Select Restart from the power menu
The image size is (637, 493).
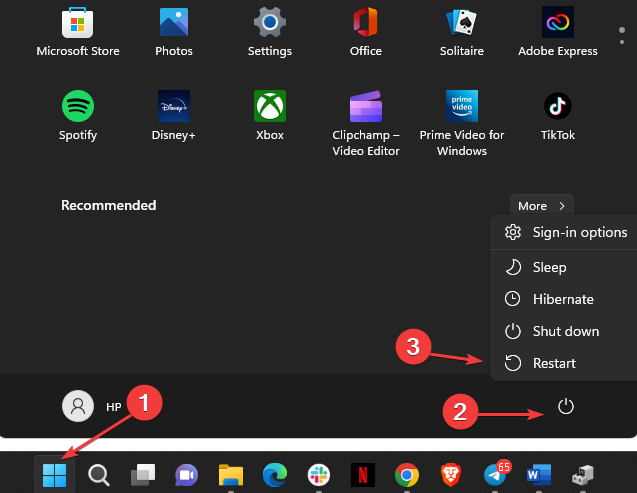point(565,363)
